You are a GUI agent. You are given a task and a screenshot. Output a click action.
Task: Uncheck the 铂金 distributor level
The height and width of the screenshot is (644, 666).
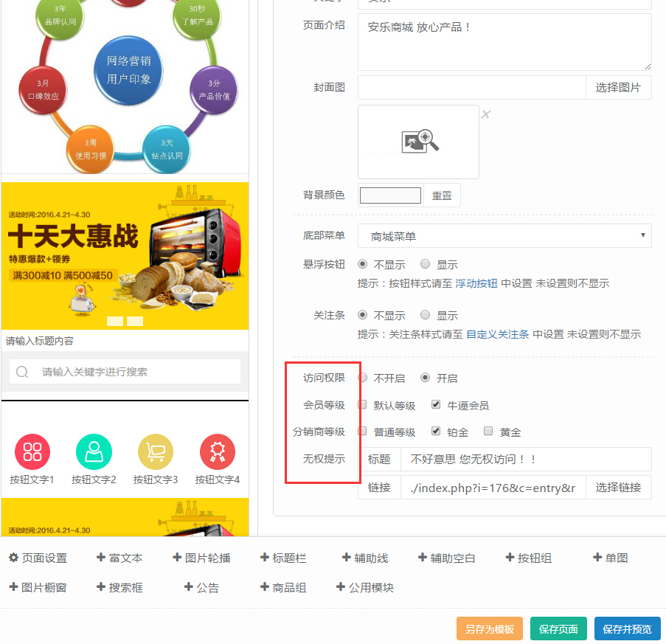point(436,432)
